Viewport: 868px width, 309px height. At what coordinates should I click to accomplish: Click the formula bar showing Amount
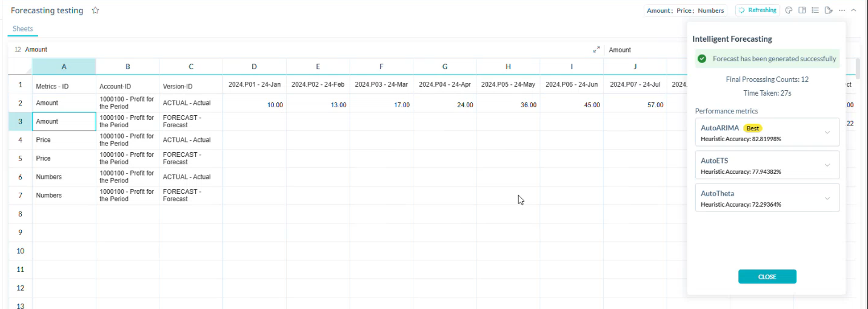(x=303, y=50)
